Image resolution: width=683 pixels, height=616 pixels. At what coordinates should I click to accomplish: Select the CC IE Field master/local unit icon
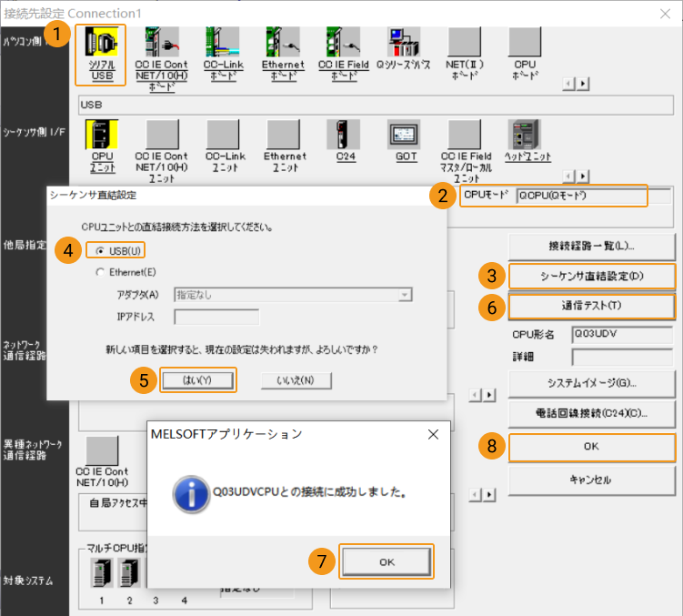click(465, 135)
